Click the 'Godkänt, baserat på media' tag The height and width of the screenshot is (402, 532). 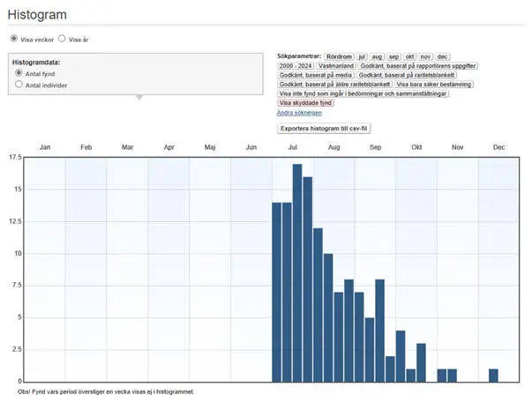(x=316, y=75)
